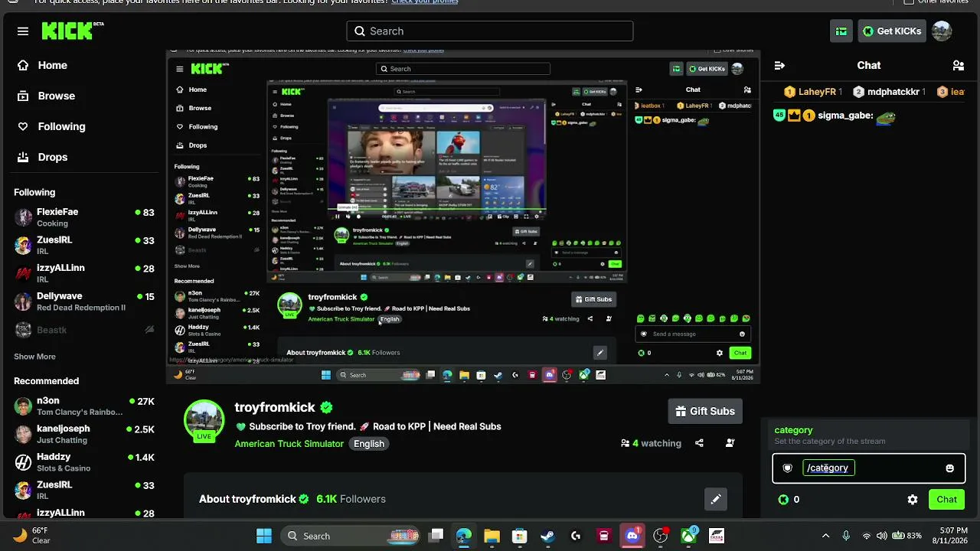The height and width of the screenshot is (551, 980).
Task: Open Dellywave's Red Dead Redemption II stream
Action: pyautogui.click(x=84, y=302)
